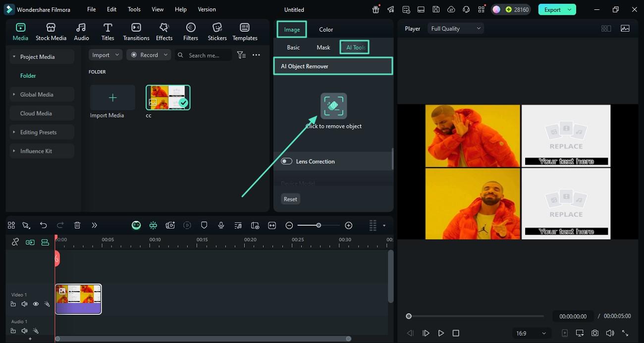644x343 pixels.
Task: Click the snapshot camera icon in player
Action: 594,333
